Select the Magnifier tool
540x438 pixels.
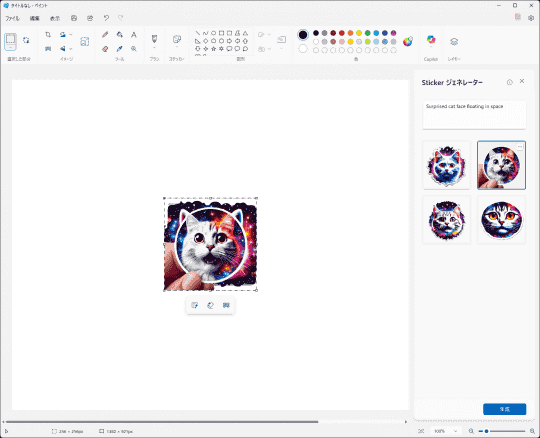click(134, 49)
